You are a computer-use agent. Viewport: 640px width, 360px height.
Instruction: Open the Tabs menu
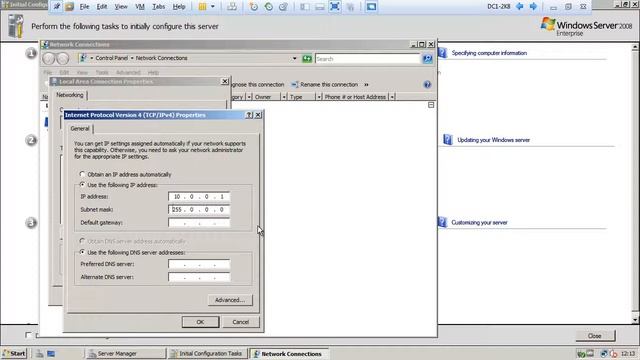(x=158, y=7)
